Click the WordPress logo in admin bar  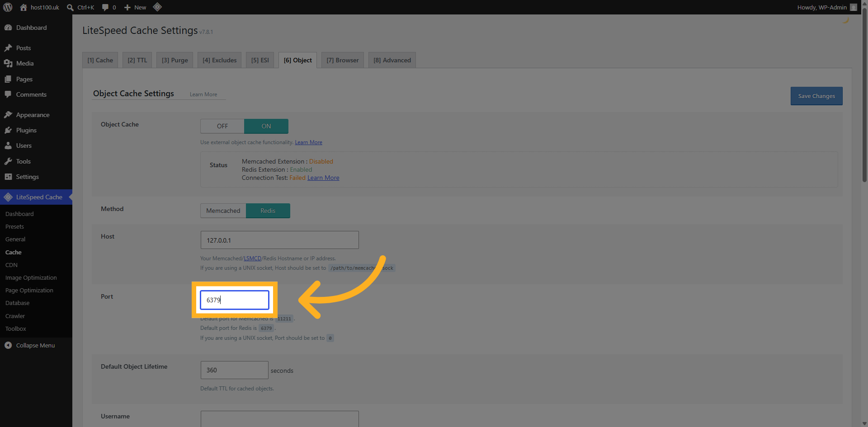tap(8, 7)
